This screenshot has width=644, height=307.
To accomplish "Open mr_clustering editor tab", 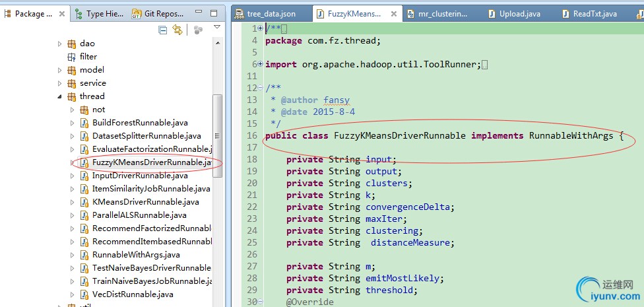I will (437, 14).
